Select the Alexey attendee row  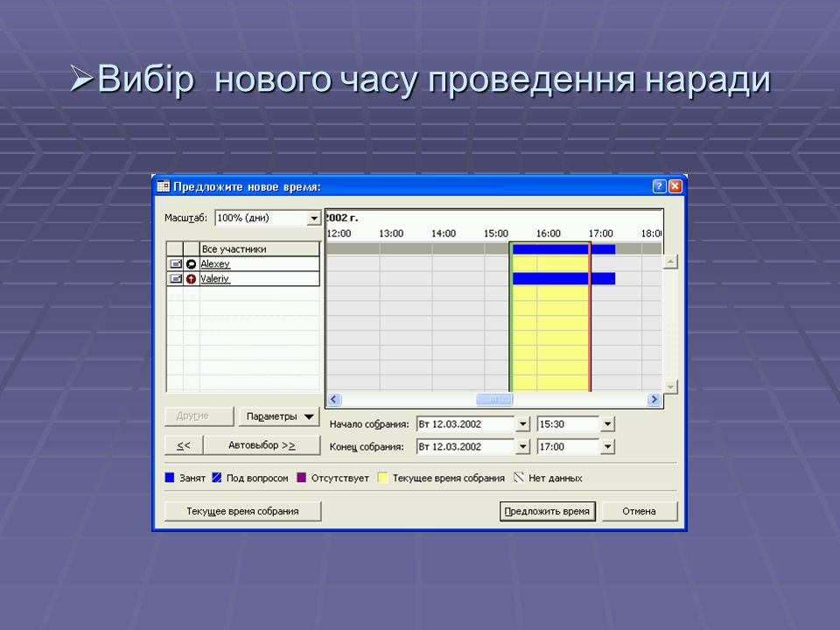(243, 263)
